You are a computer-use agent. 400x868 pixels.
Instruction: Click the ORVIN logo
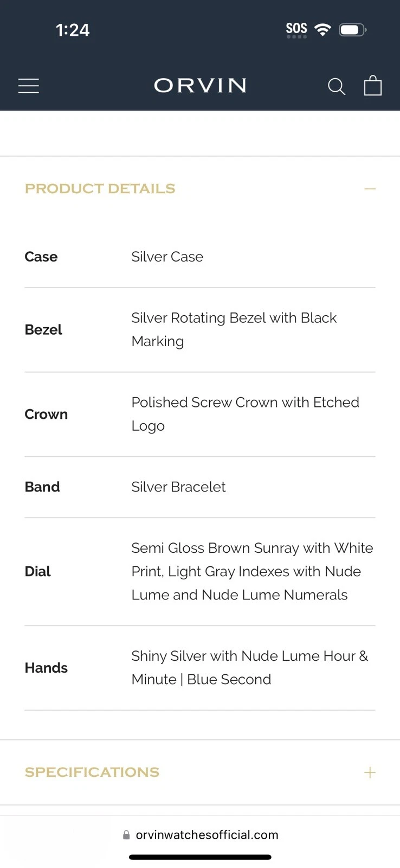point(200,86)
